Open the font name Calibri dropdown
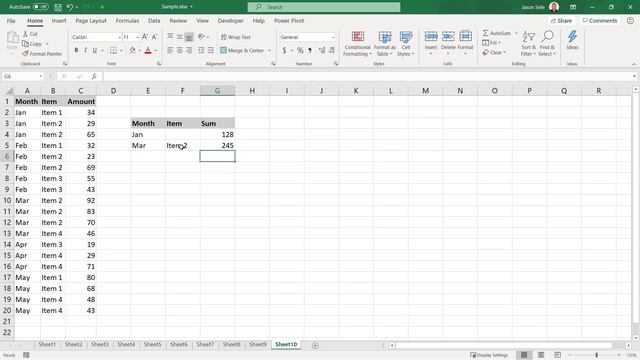The width and height of the screenshot is (640, 360). [x=119, y=37]
